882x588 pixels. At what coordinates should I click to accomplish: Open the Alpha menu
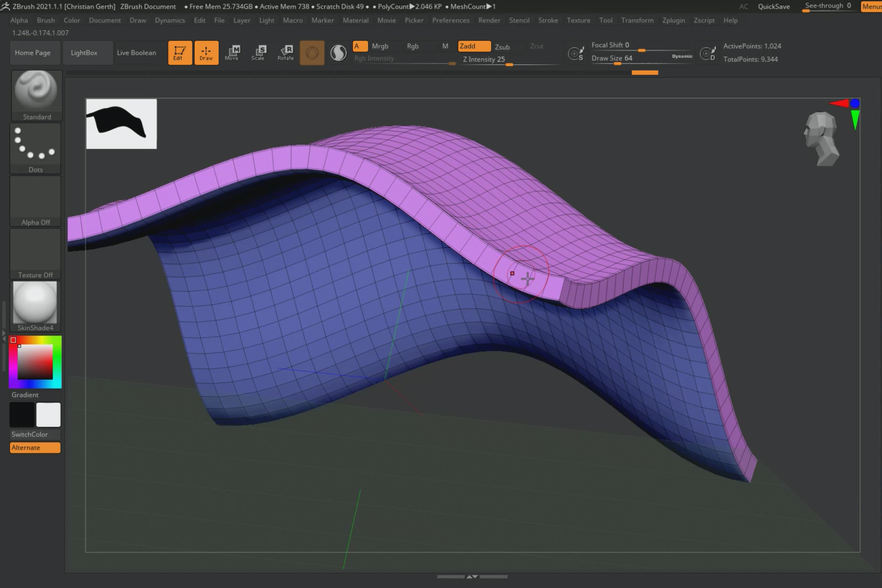19,21
